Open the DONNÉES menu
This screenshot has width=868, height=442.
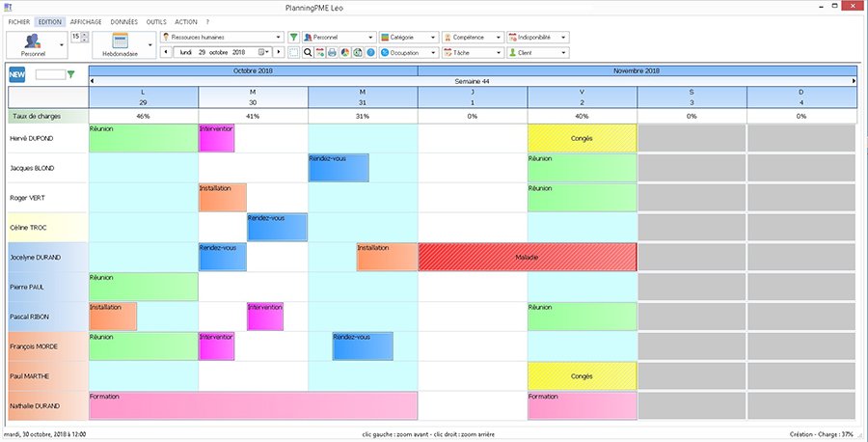[x=124, y=22]
